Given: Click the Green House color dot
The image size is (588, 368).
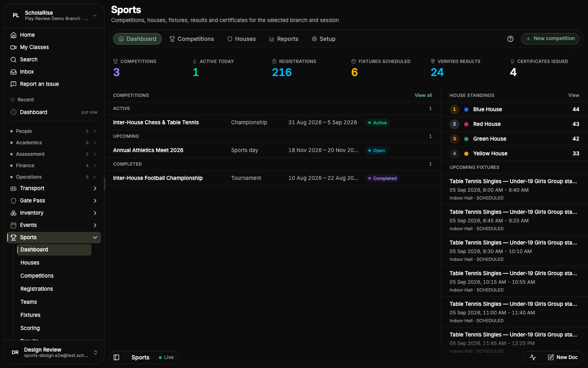Looking at the screenshot, I should pyautogui.click(x=466, y=139).
